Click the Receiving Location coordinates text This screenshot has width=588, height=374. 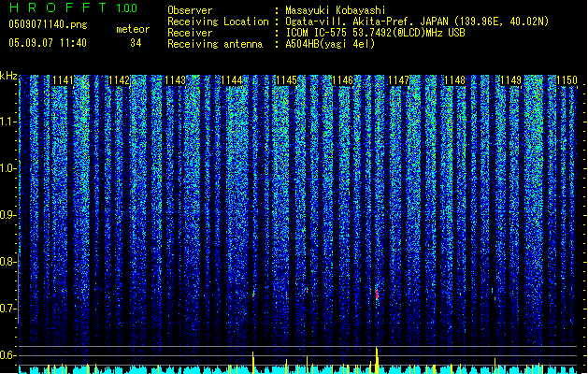click(x=417, y=22)
